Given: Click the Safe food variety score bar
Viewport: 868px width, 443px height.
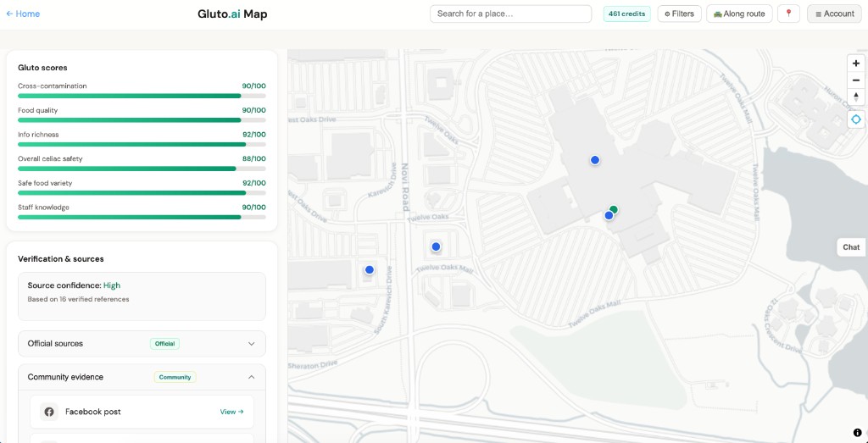Looking at the screenshot, I should [x=142, y=193].
